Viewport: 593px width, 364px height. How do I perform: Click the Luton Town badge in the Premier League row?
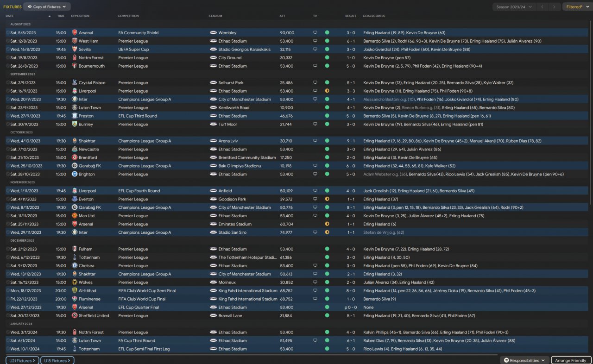(75, 108)
